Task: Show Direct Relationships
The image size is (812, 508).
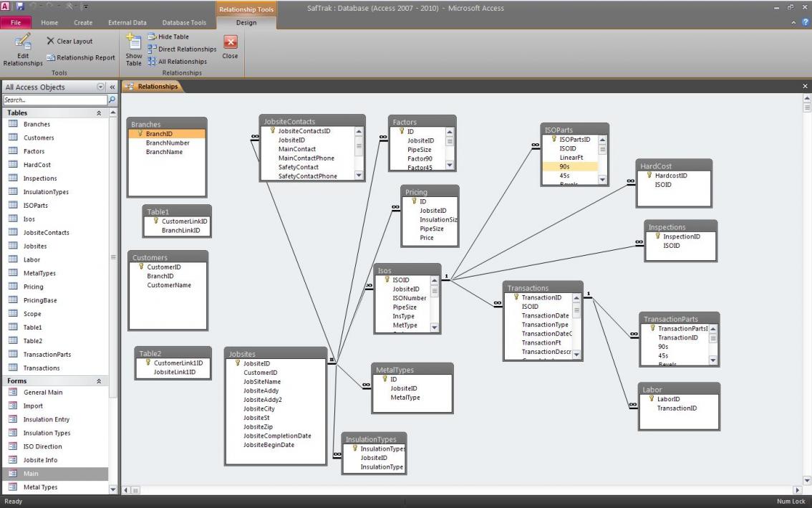Action: (182, 49)
